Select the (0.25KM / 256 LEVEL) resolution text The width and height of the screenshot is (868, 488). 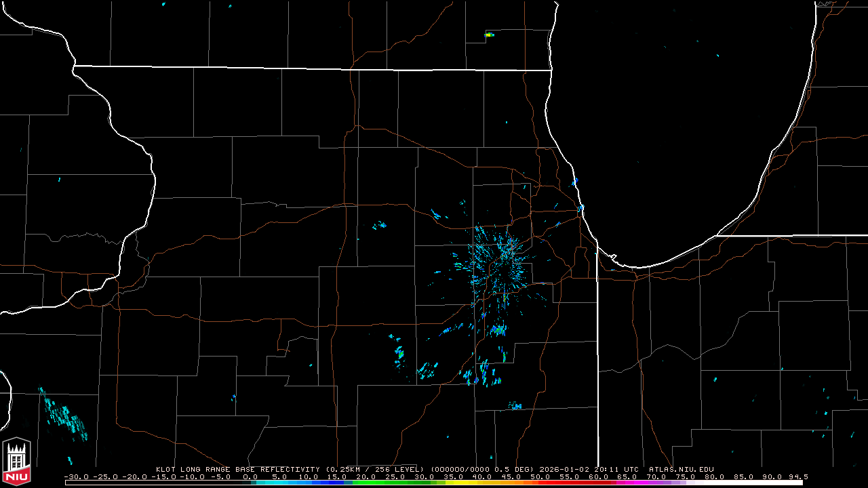coord(375,469)
